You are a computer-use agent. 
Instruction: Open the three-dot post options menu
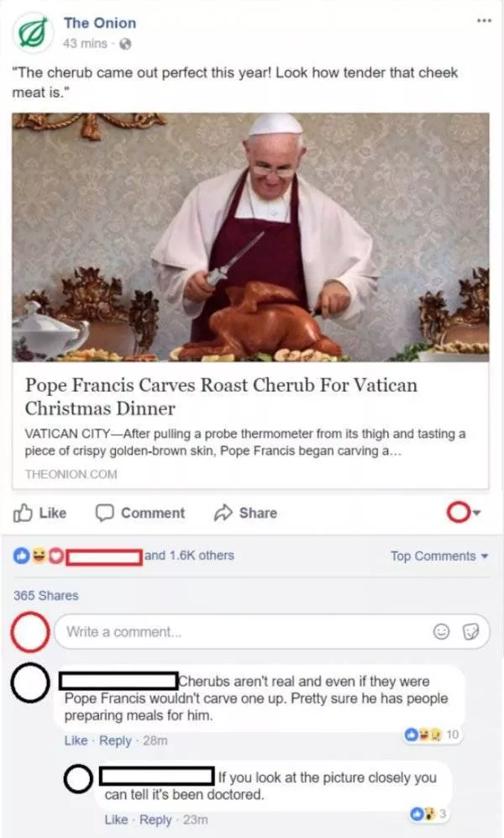point(480,18)
